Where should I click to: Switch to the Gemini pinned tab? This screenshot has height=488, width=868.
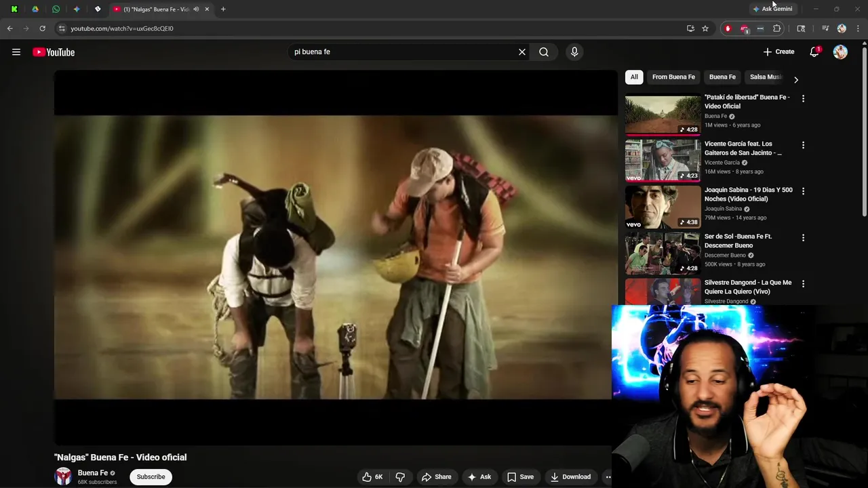(77, 9)
